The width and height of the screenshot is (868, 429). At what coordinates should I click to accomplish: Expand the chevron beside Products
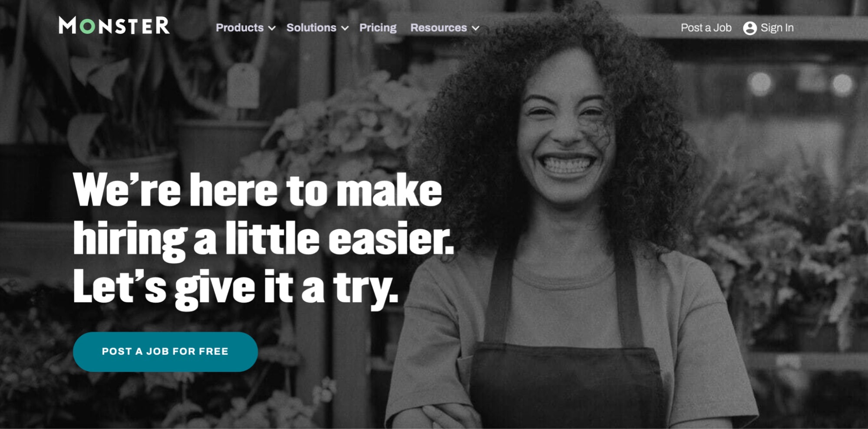[x=272, y=28]
